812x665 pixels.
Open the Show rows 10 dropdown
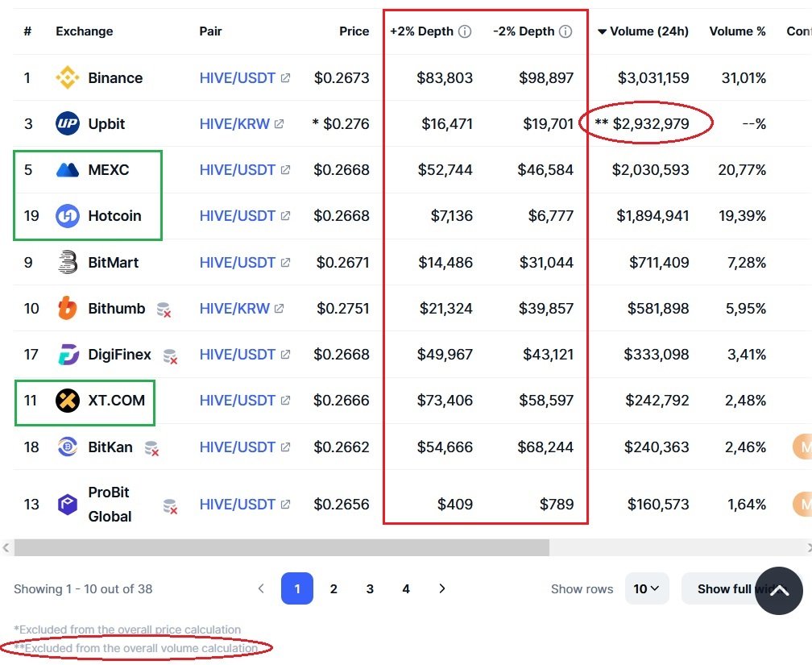point(646,588)
